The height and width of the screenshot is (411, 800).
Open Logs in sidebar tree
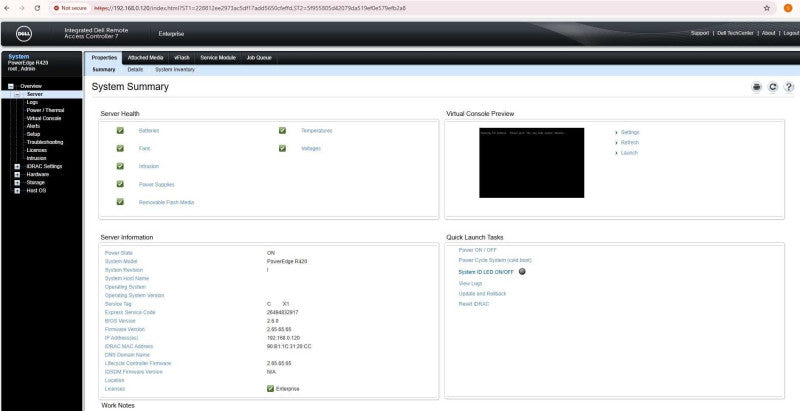tap(32, 102)
